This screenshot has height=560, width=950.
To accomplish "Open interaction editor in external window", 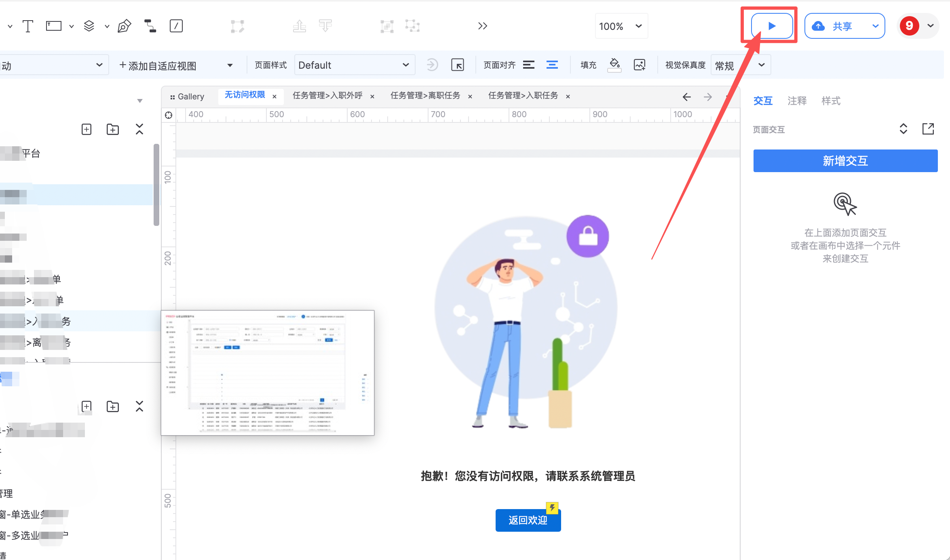I will click(928, 129).
